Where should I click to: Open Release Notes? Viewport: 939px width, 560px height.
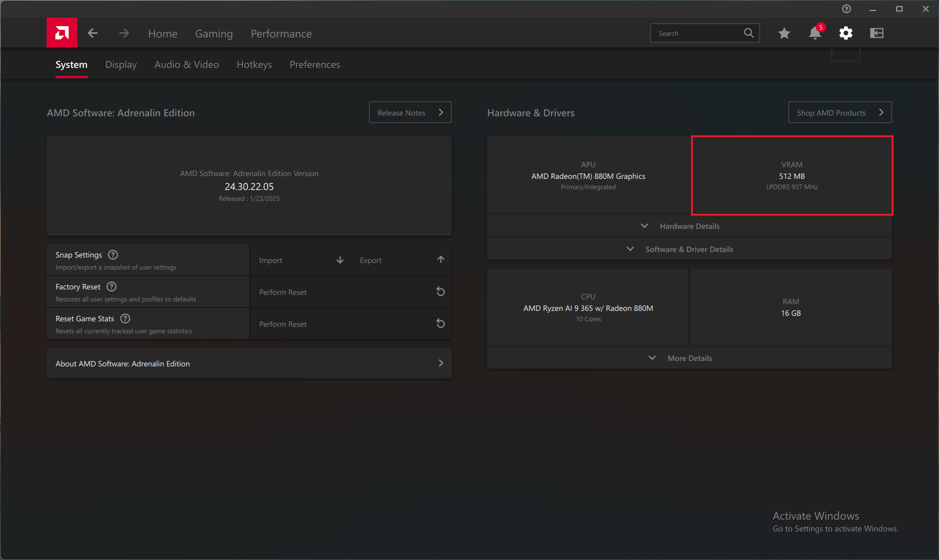(x=410, y=113)
